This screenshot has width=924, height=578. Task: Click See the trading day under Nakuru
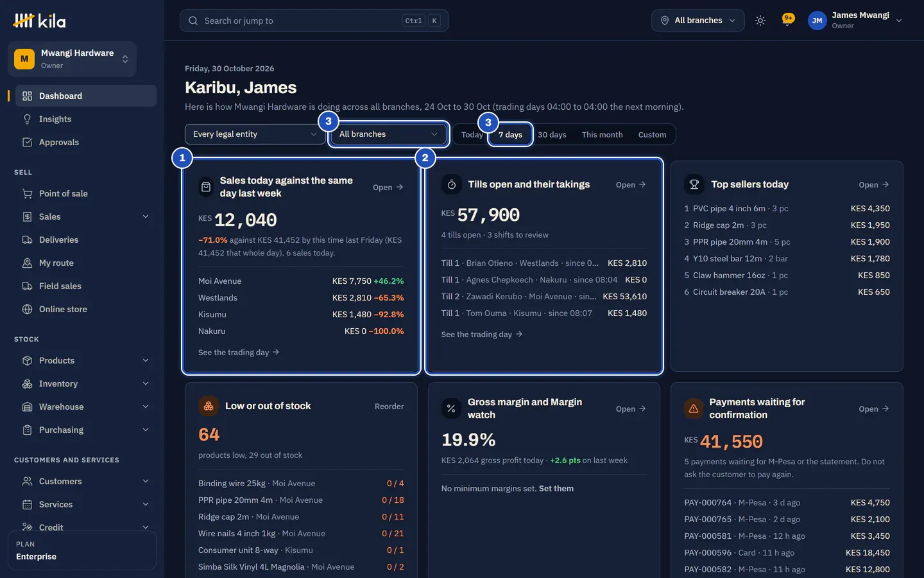tap(239, 353)
